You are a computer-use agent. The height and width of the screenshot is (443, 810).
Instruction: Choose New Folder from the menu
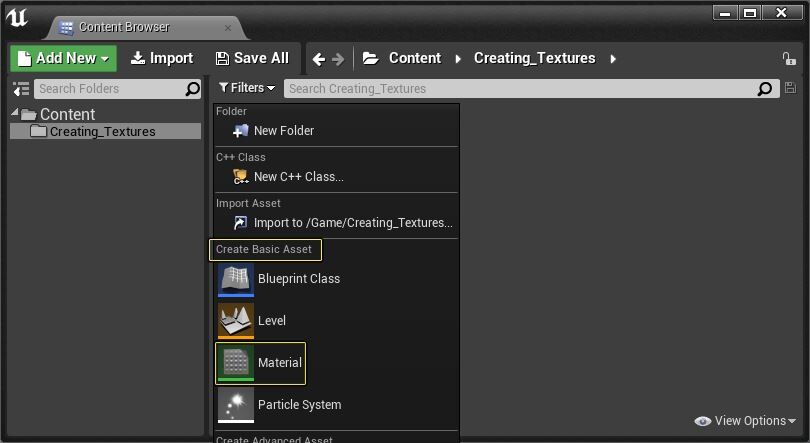(283, 131)
